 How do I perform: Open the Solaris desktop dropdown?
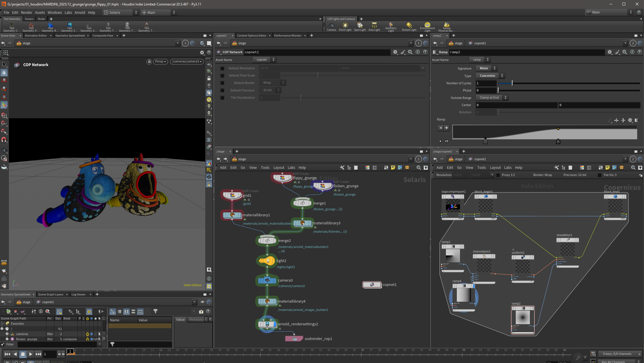tap(120, 12)
